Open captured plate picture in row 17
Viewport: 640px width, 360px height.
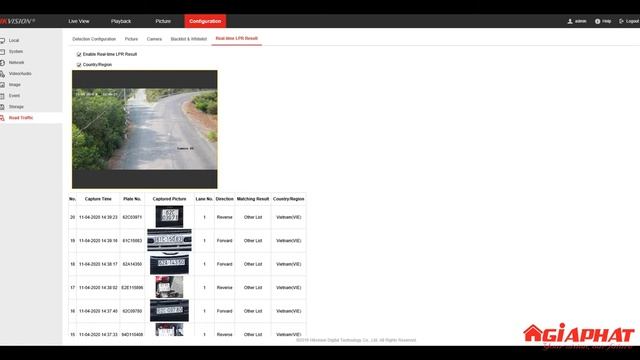[x=169, y=287]
